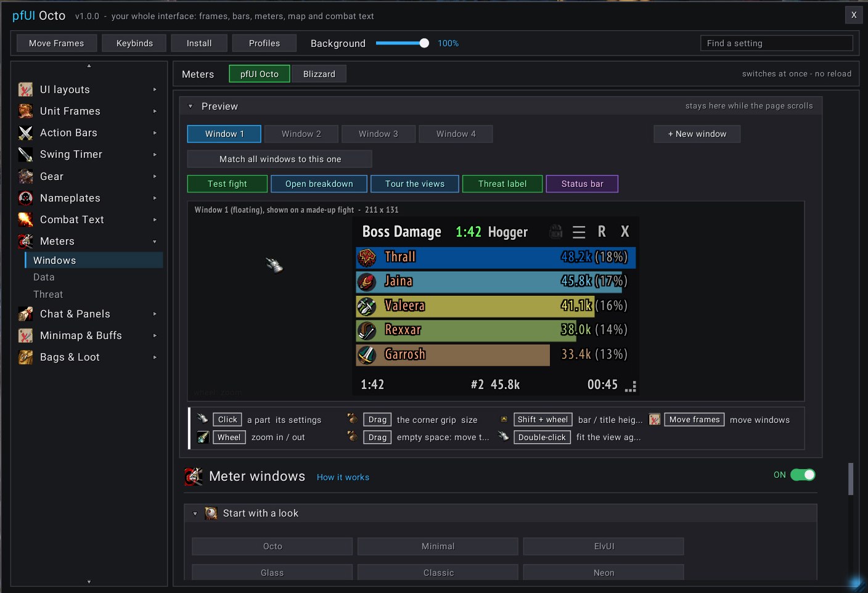Click the Background opacity slider handle
This screenshot has width=868, height=593.
tap(424, 43)
